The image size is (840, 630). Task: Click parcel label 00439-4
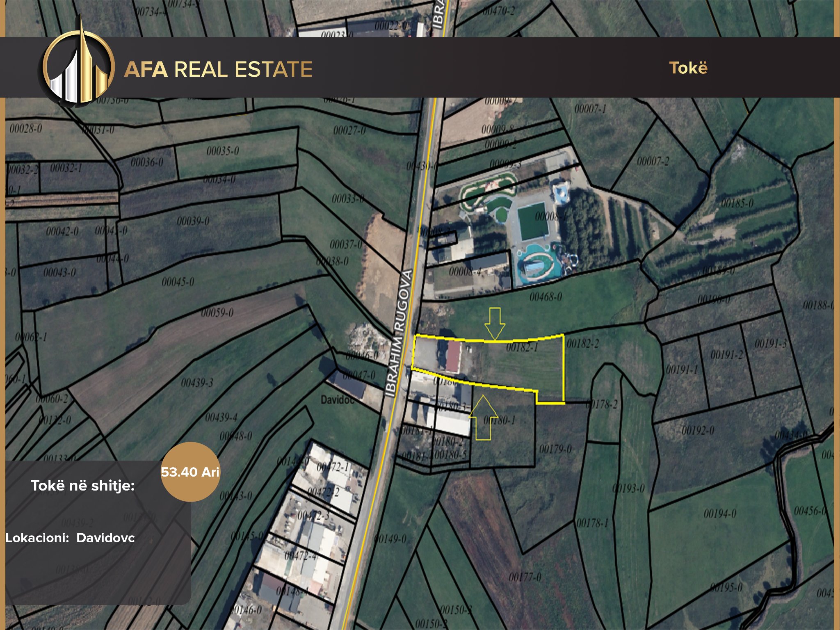click(221, 418)
